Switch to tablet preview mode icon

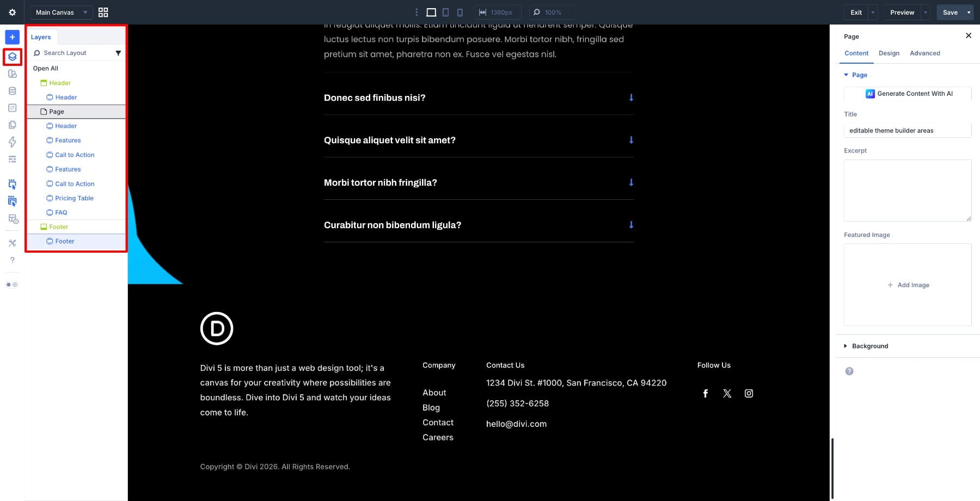[x=446, y=11]
